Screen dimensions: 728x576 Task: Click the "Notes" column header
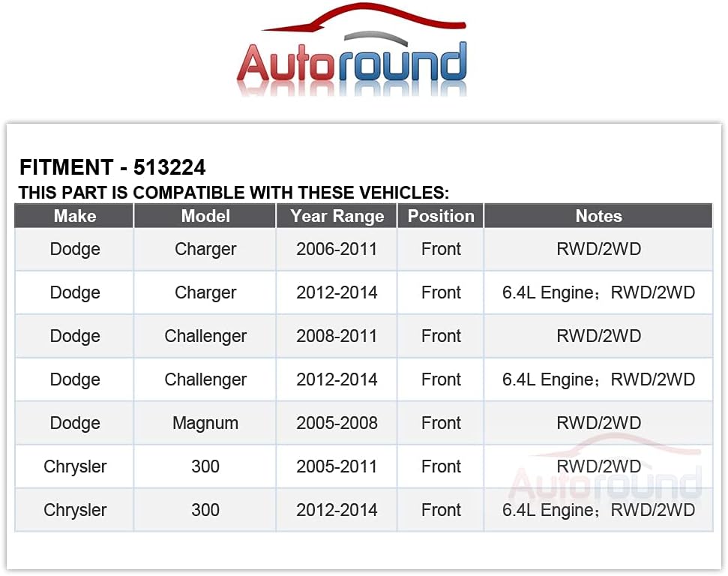point(598,216)
